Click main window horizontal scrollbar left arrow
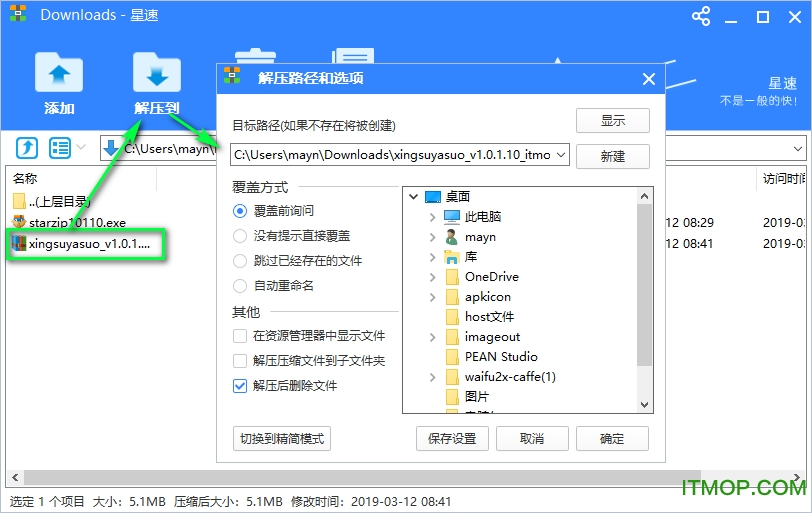812x513 pixels. click(14, 477)
